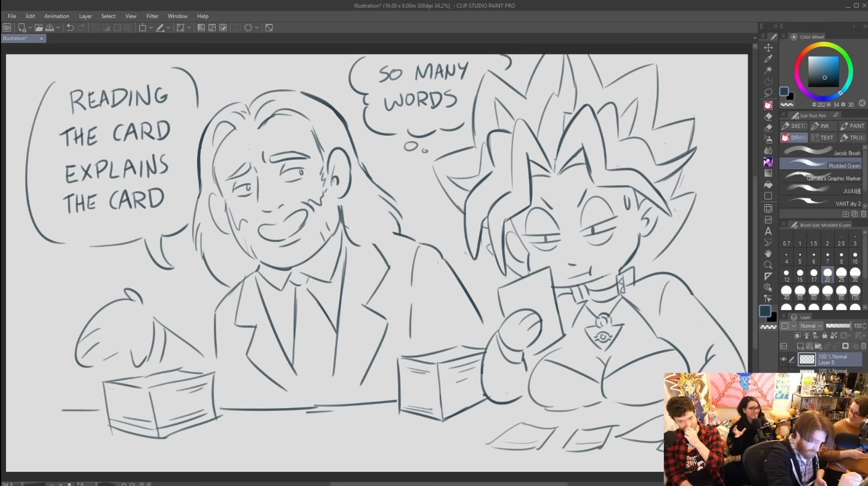The image size is (868, 486).
Task: Select the Text tool A icon
Action: (768, 231)
